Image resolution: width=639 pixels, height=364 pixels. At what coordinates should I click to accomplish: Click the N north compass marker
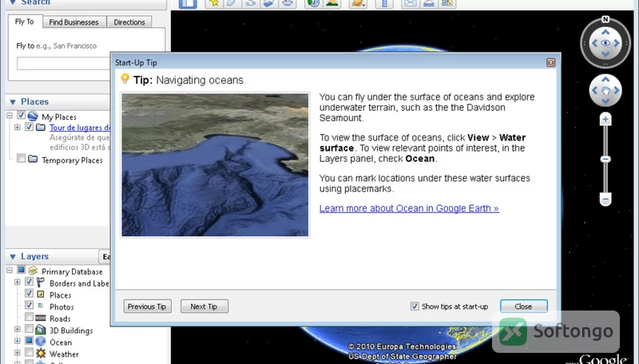(605, 19)
